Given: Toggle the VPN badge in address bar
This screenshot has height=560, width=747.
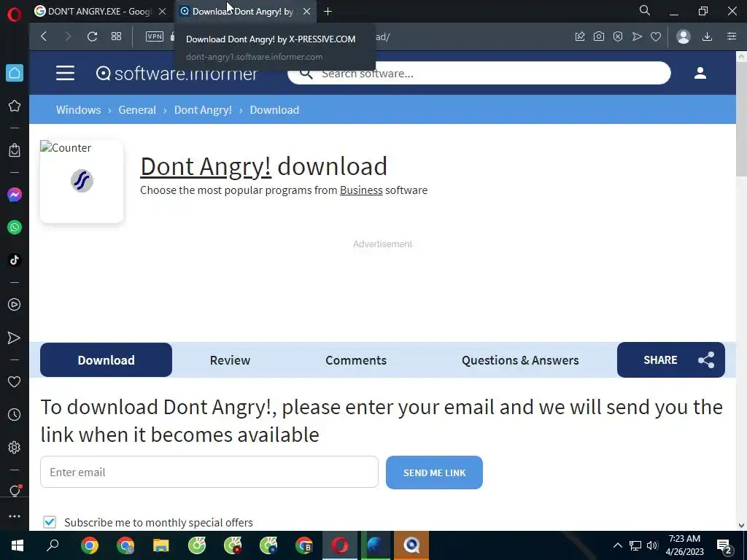Looking at the screenshot, I should point(155,36).
